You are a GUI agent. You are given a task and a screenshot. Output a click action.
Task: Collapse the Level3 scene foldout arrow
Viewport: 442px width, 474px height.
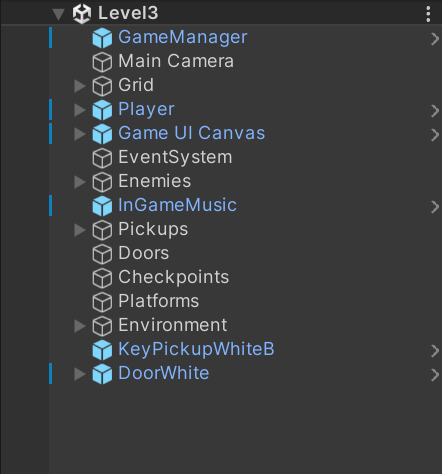(x=58, y=14)
